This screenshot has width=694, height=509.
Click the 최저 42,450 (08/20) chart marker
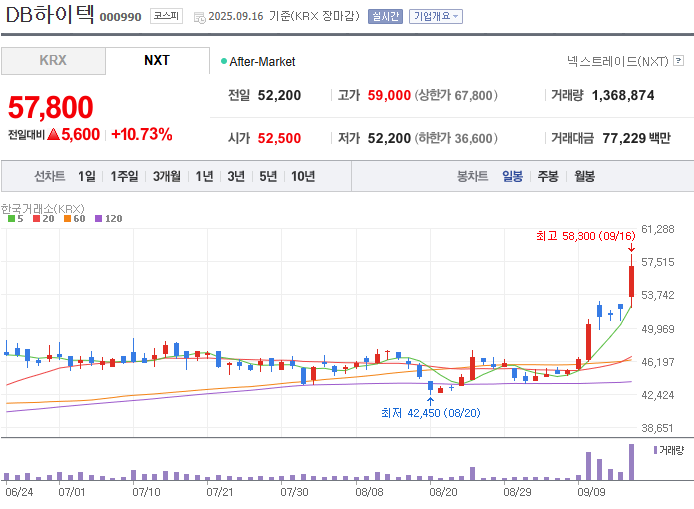[x=431, y=413]
